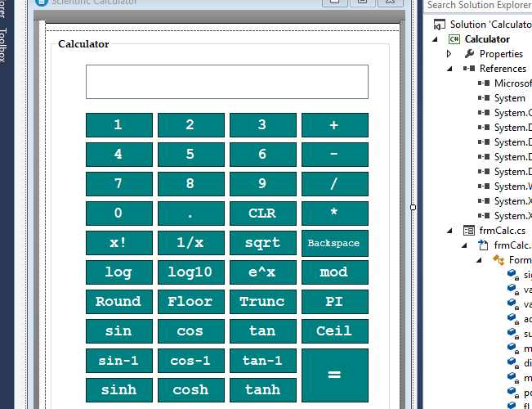Click the Scientific Calculator title bar icon
The height and width of the screenshot is (409, 532).
click(x=42, y=2)
